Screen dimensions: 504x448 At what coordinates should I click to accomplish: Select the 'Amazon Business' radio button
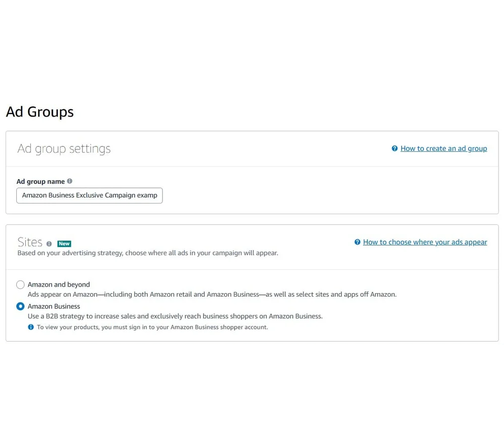(x=20, y=306)
